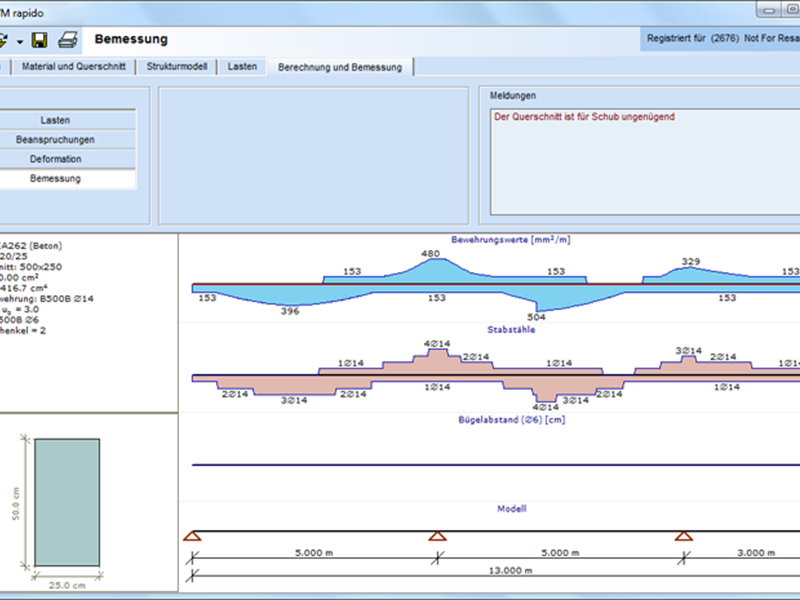Show Beanspruchungen results
The width and height of the screenshot is (800, 600).
(x=68, y=140)
